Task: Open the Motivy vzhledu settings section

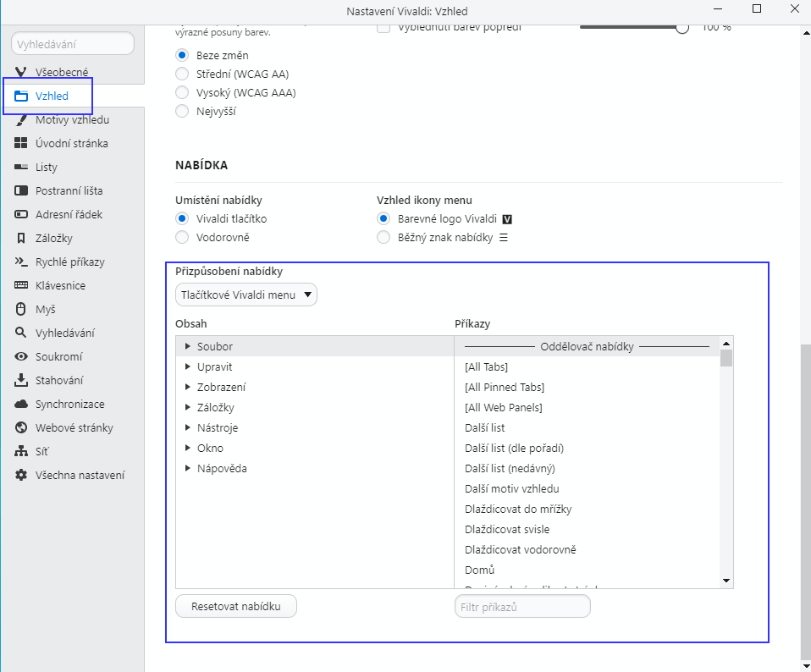Action: point(73,119)
